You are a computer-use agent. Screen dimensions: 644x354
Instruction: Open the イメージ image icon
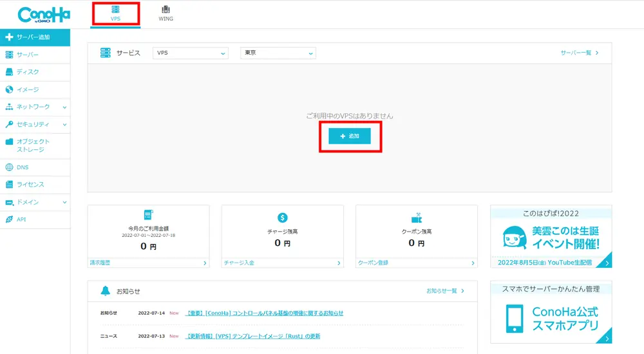pos(9,89)
